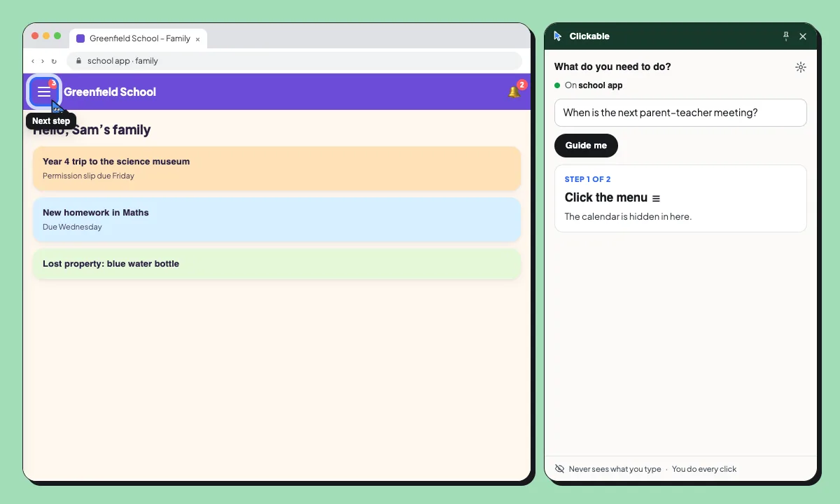
Task: Open the hamburger menu in Greenfield School header
Action: (44, 92)
